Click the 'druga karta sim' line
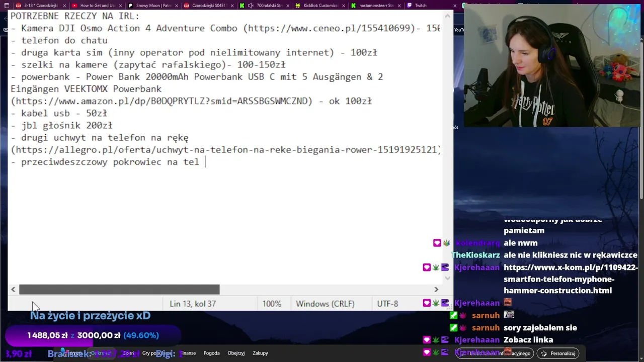This screenshot has width=644, height=362. [194, 53]
